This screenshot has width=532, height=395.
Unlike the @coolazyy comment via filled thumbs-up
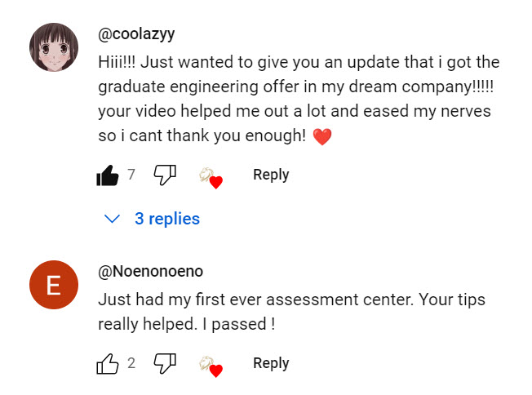point(108,175)
